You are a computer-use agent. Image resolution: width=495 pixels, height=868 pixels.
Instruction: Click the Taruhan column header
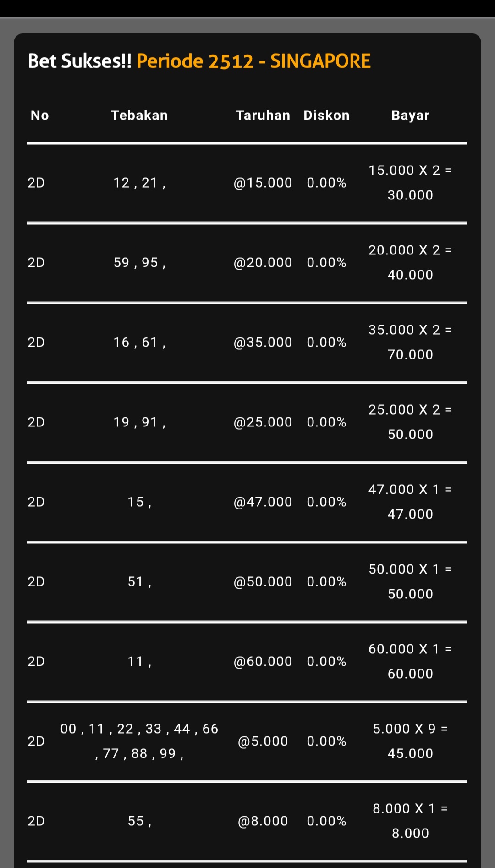click(x=263, y=116)
